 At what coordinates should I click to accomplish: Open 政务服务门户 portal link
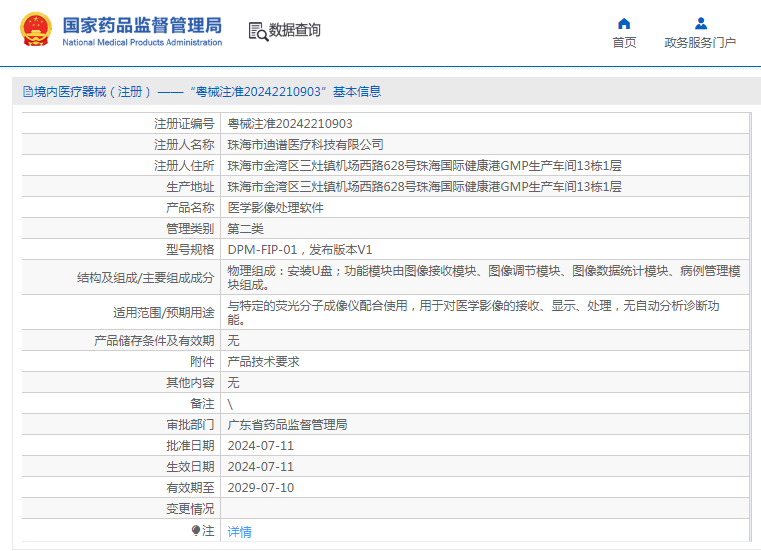(x=700, y=43)
